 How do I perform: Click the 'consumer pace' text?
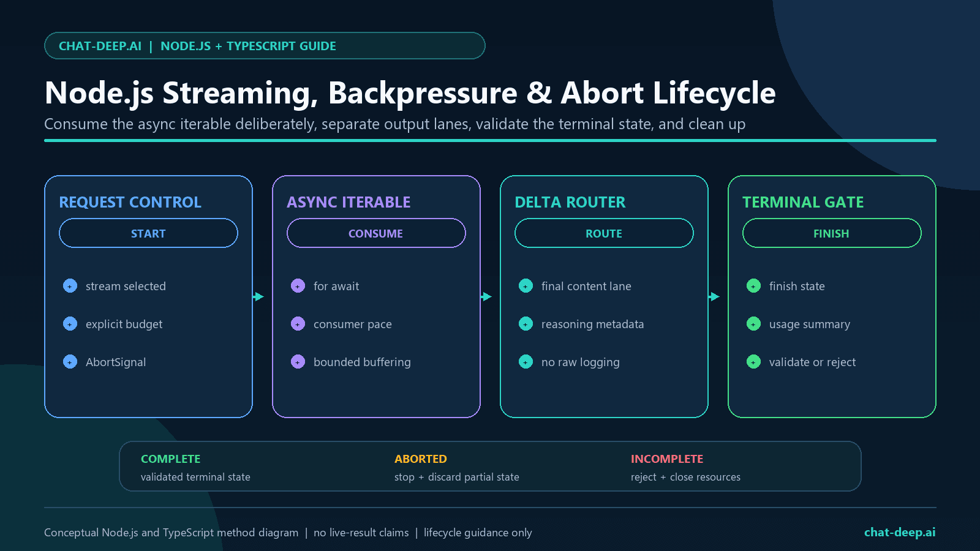pos(353,324)
